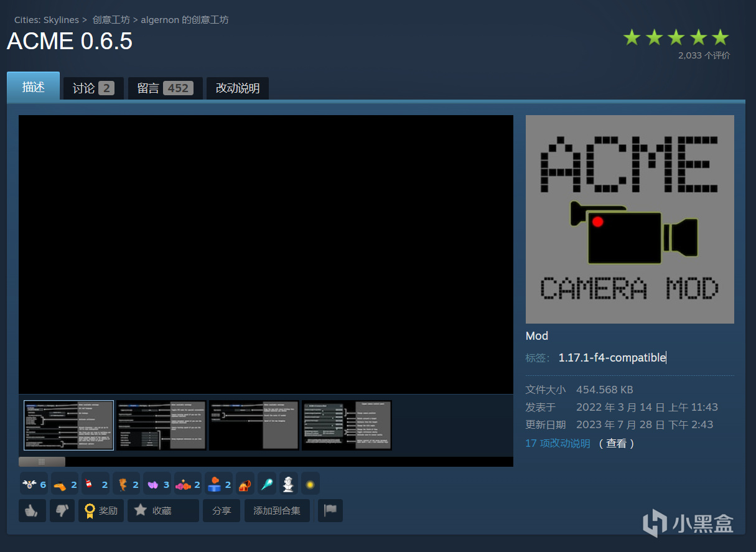Select the fourth screenshot thumbnail
This screenshot has width=756, height=552.
(x=347, y=425)
